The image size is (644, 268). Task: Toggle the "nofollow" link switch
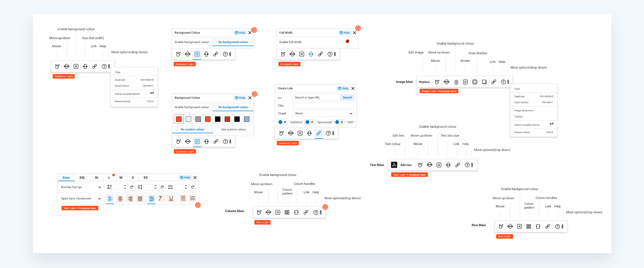coord(283,122)
